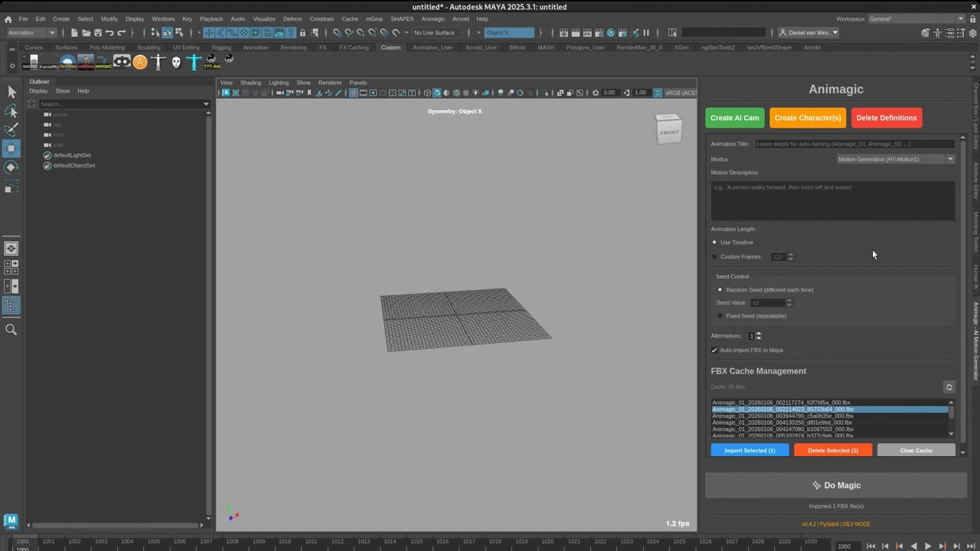Activate the Rotate tool
The height and width of the screenshot is (551, 980).
click(11, 167)
